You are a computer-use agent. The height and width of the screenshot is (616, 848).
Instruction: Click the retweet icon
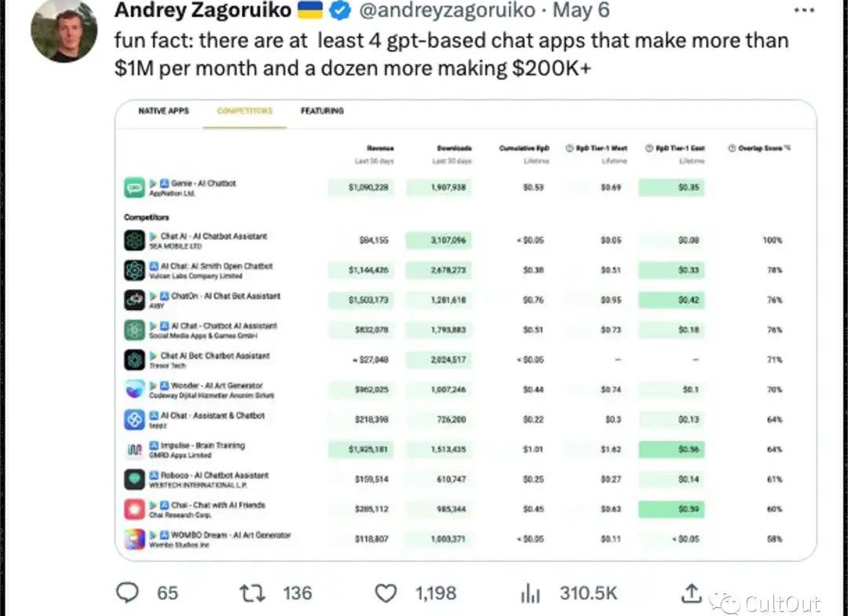pos(251,593)
